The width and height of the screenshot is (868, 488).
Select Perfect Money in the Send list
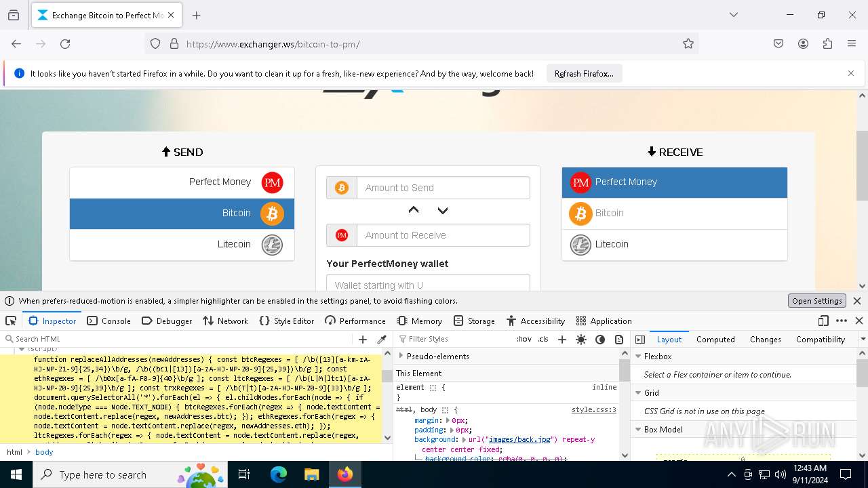click(x=182, y=182)
